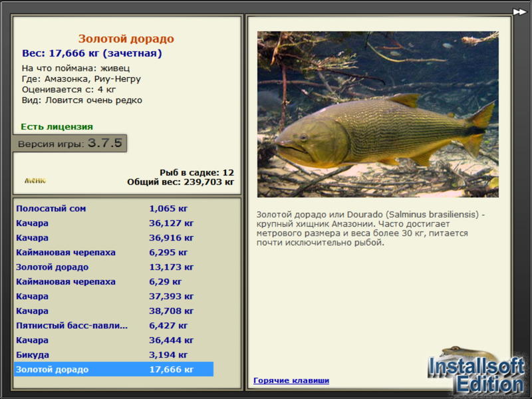532x399 pixels.
Task: Click Оценивается с: 4 кг line
Action: (69, 90)
